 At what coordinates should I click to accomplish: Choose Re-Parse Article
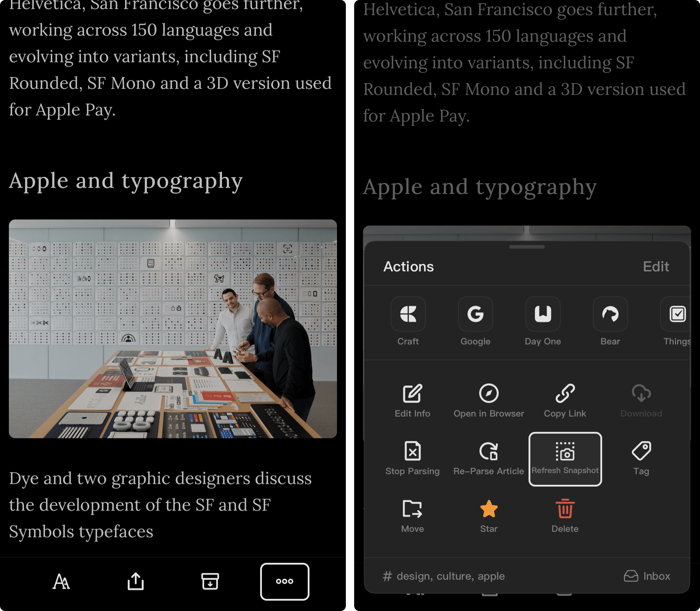489,458
